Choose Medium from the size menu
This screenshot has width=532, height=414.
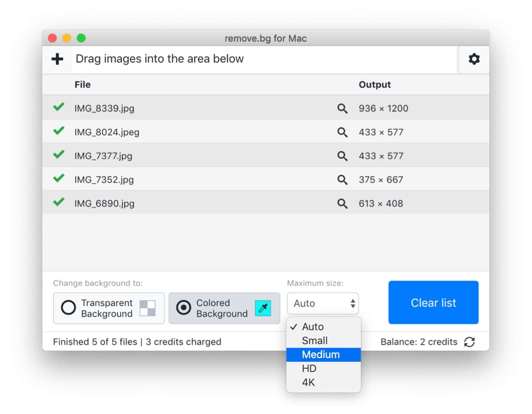(324, 355)
